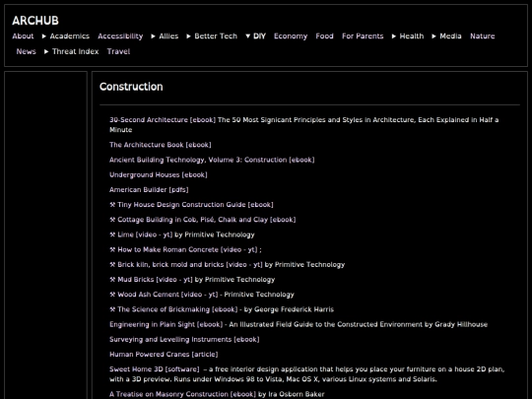
Task: Expand the Threat Index menu arrow
Action: pos(46,51)
